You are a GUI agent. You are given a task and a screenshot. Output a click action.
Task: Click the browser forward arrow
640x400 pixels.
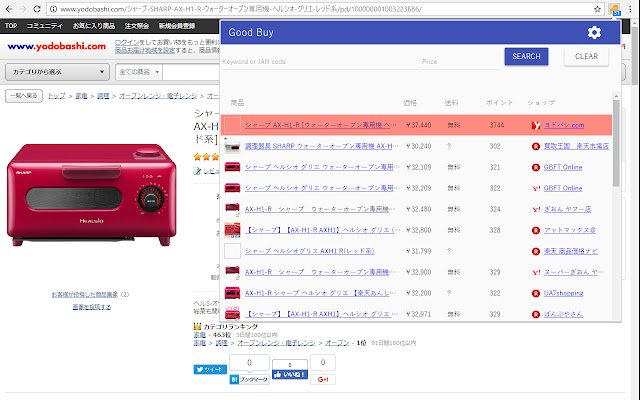[23, 9]
